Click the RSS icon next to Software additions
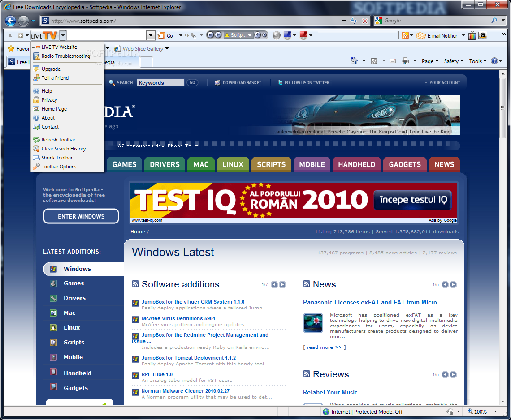Image resolution: width=511 pixels, height=420 pixels. 135,284
